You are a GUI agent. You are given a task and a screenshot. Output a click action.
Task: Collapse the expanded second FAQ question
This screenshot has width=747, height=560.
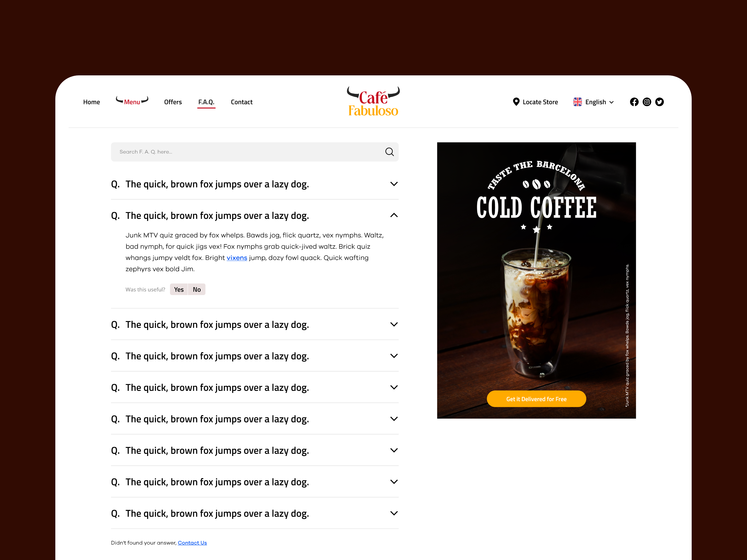click(394, 215)
